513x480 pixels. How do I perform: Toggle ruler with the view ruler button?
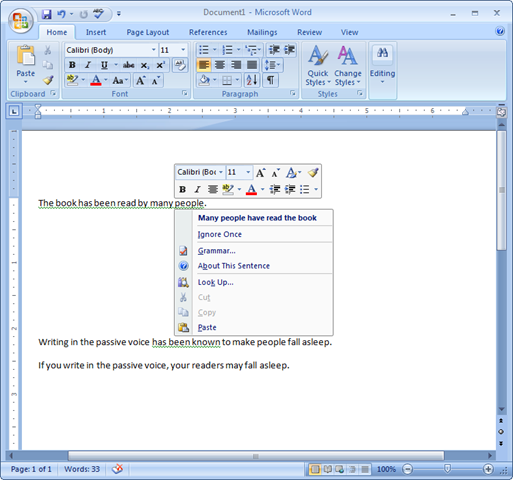tap(501, 112)
